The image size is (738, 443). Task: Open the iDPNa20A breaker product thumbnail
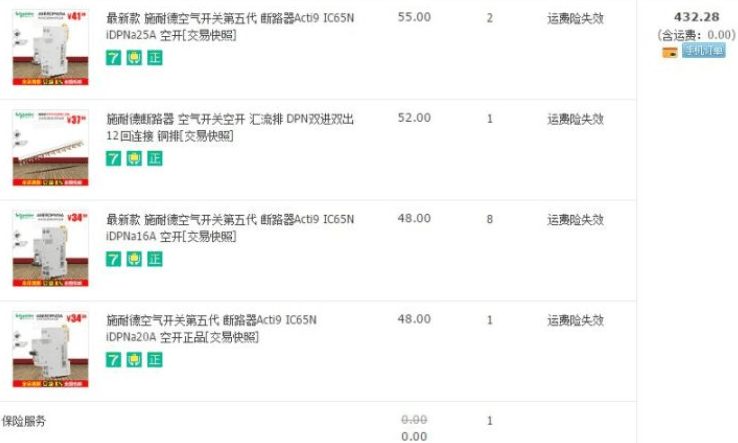pyautogui.click(x=50, y=349)
